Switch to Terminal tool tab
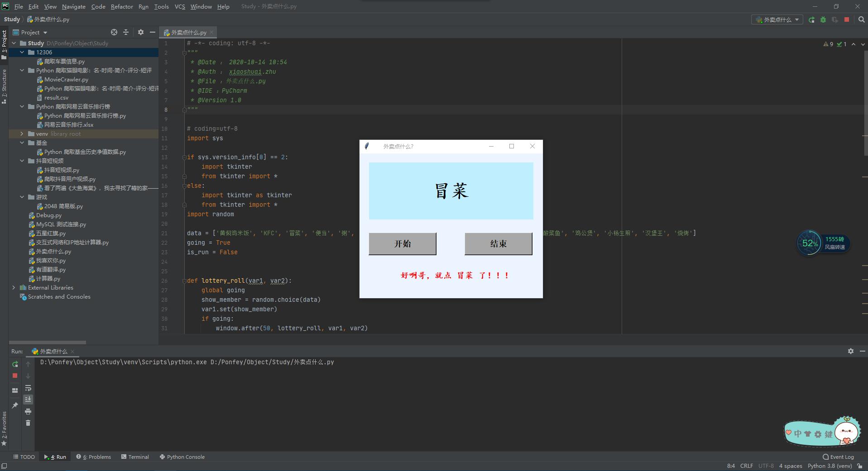Screen dimensions: 868x471 click(135, 457)
